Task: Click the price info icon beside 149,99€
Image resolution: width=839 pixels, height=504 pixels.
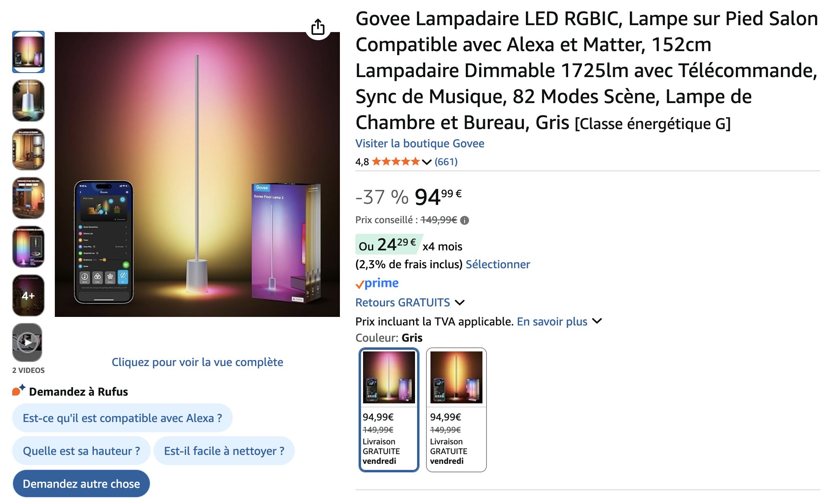Action: 465,220
